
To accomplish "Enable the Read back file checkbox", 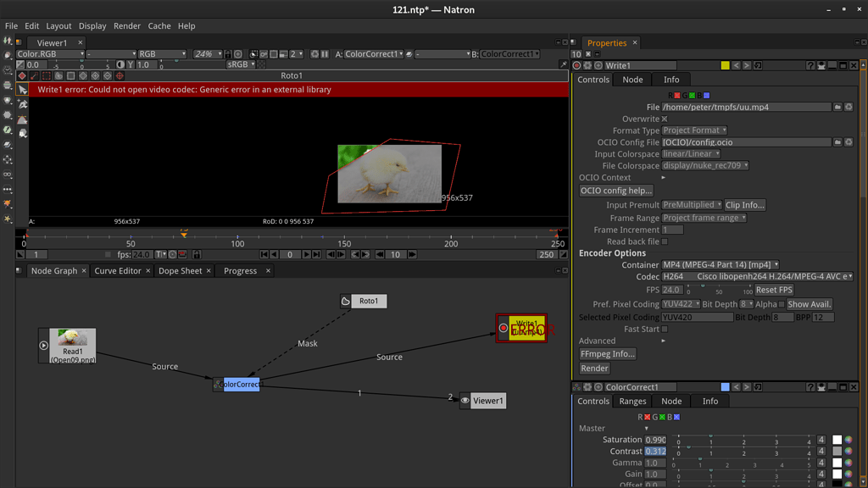I will click(665, 241).
